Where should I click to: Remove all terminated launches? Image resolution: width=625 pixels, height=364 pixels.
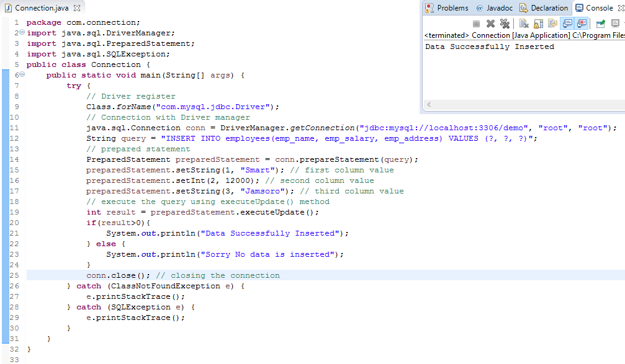(x=505, y=23)
